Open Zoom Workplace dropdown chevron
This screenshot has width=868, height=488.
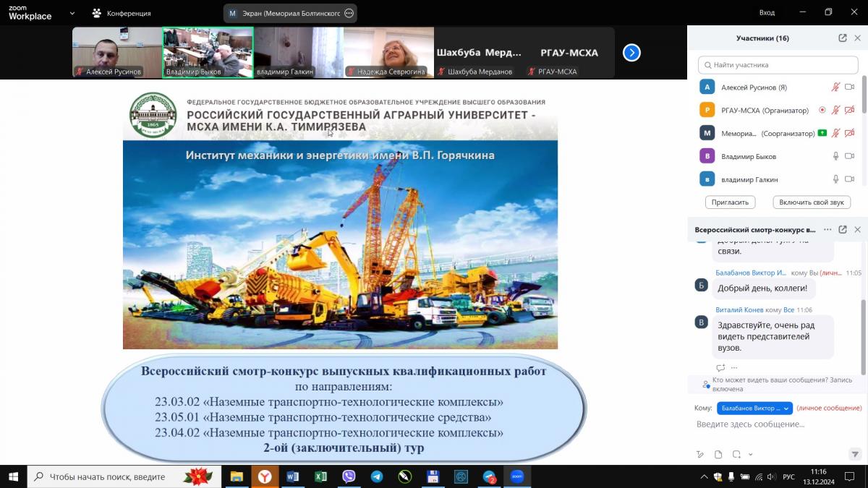[72, 13]
